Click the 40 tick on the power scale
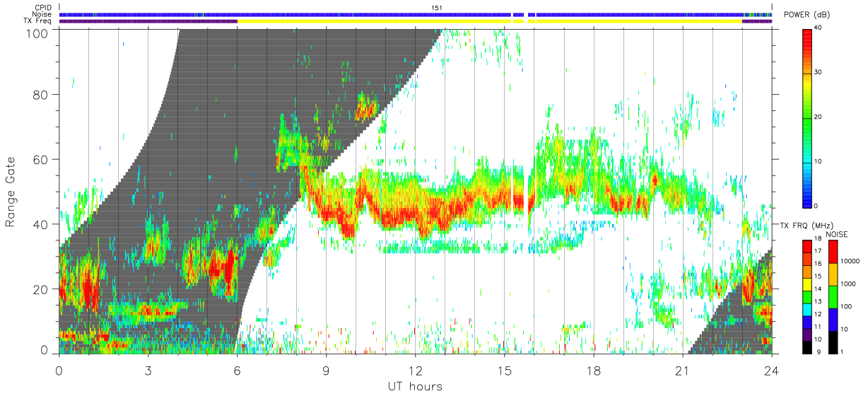Viewport: 868px width, 401px height. pyautogui.click(x=819, y=28)
